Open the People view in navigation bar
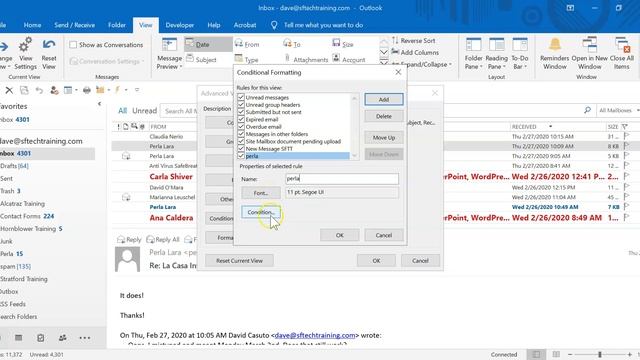This screenshot has width=640, height=360. click(x=62, y=338)
